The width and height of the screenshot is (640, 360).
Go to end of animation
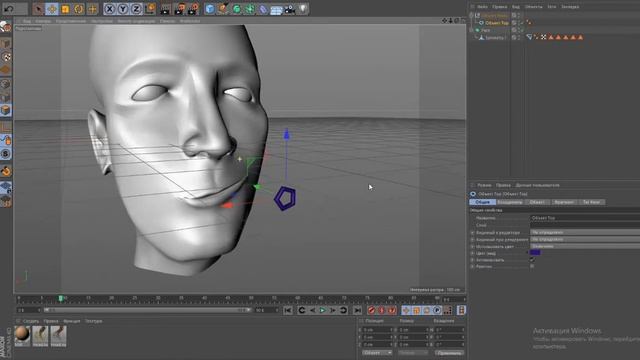357,311
